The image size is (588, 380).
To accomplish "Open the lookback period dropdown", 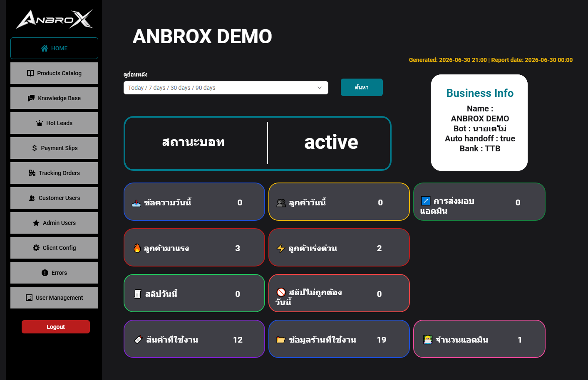I will coord(226,88).
